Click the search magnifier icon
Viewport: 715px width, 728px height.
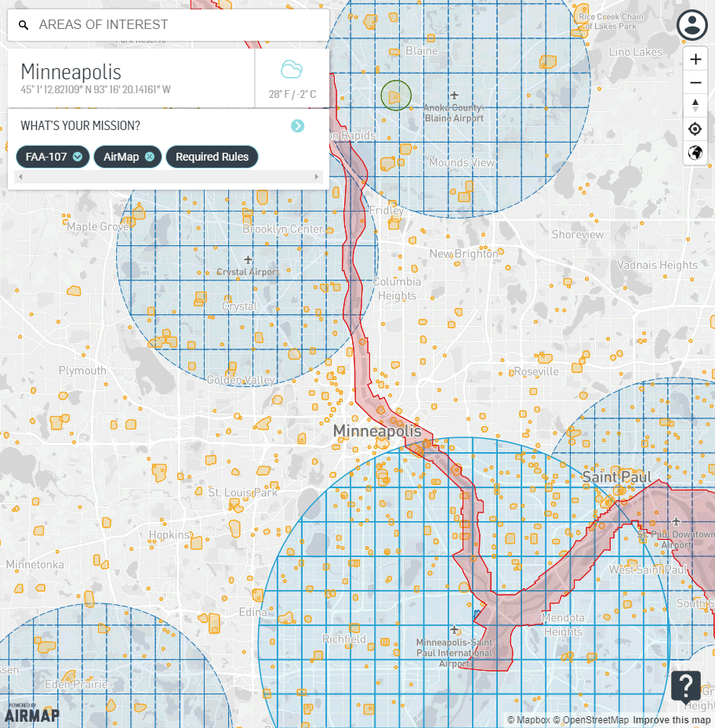24,25
